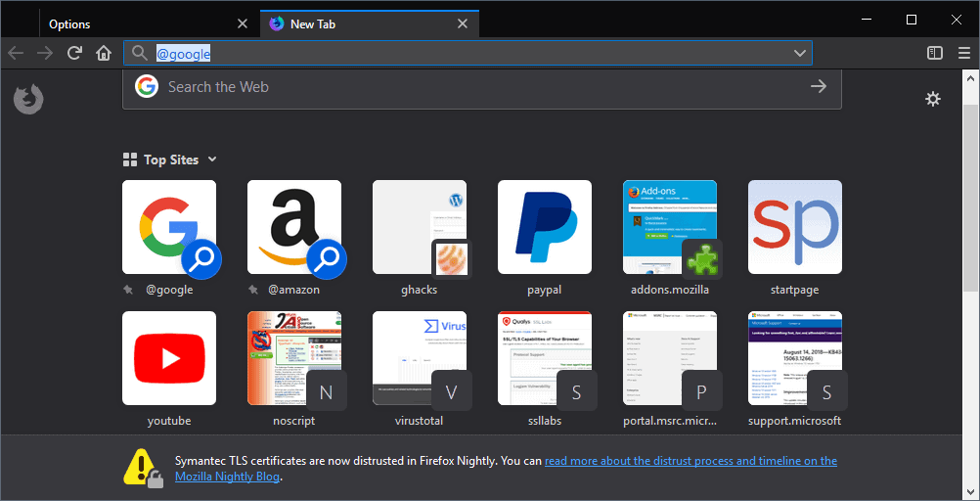Click the Firefox logo on the new tab page
The image size is (980, 501).
pyautogui.click(x=28, y=100)
